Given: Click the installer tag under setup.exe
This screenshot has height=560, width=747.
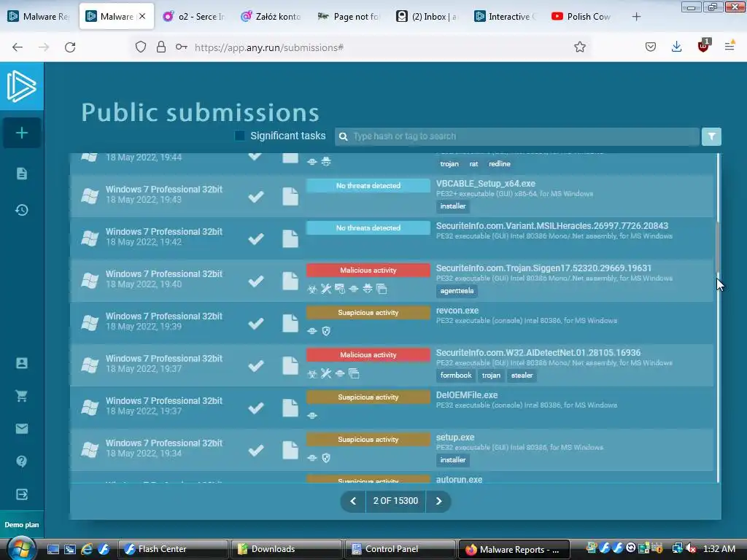Looking at the screenshot, I should [x=452, y=460].
